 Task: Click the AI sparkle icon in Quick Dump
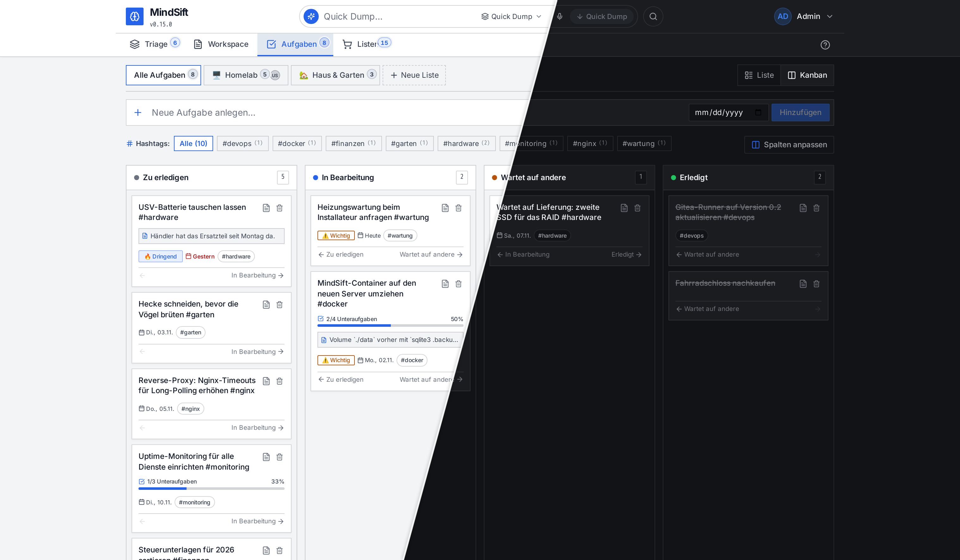pyautogui.click(x=311, y=16)
